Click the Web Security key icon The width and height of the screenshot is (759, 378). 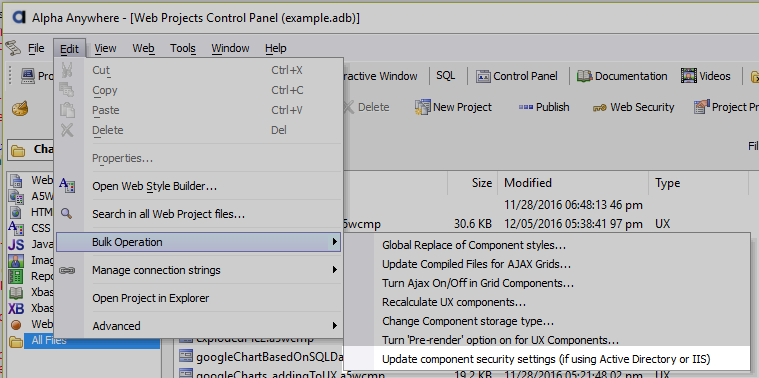coord(600,108)
